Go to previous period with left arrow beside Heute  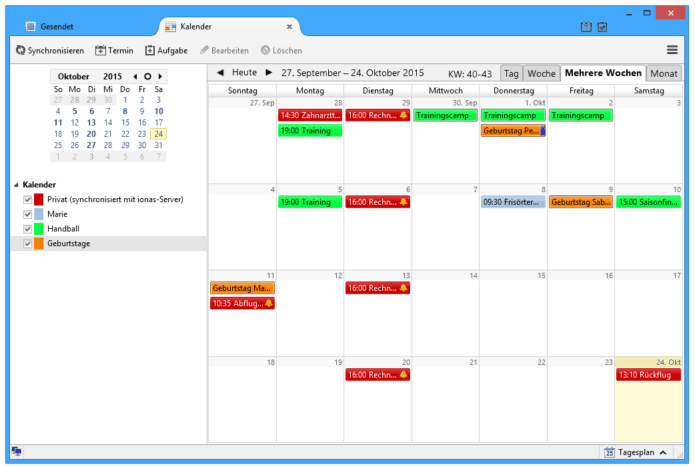click(220, 73)
